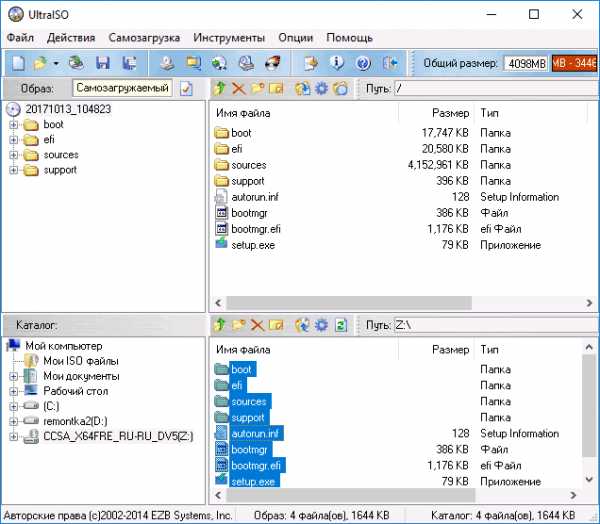Click the image pane Путь field showing /
Screen dimensions: 600x524
pyautogui.click(x=496, y=89)
